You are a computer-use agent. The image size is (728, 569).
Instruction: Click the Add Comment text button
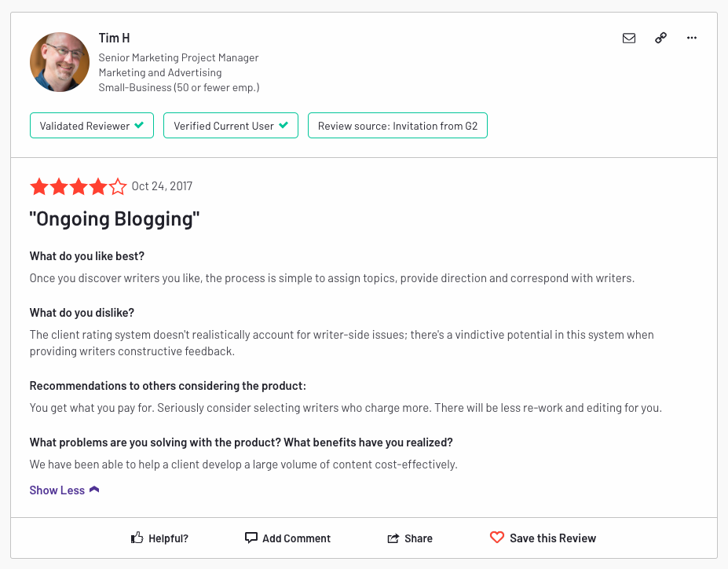coord(296,538)
